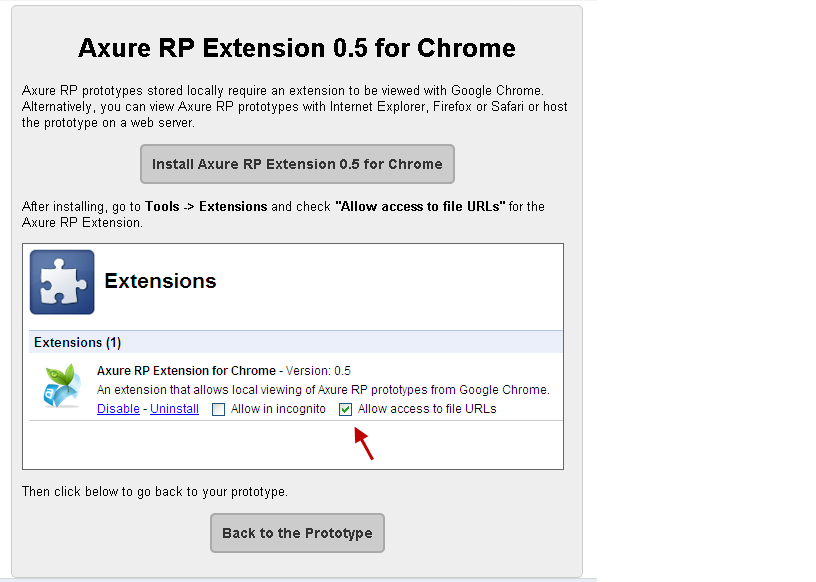This screenshot has width=816, height=582.
Task: Untick the Allow access to file URLs checkbox
Action: (346, 410)
